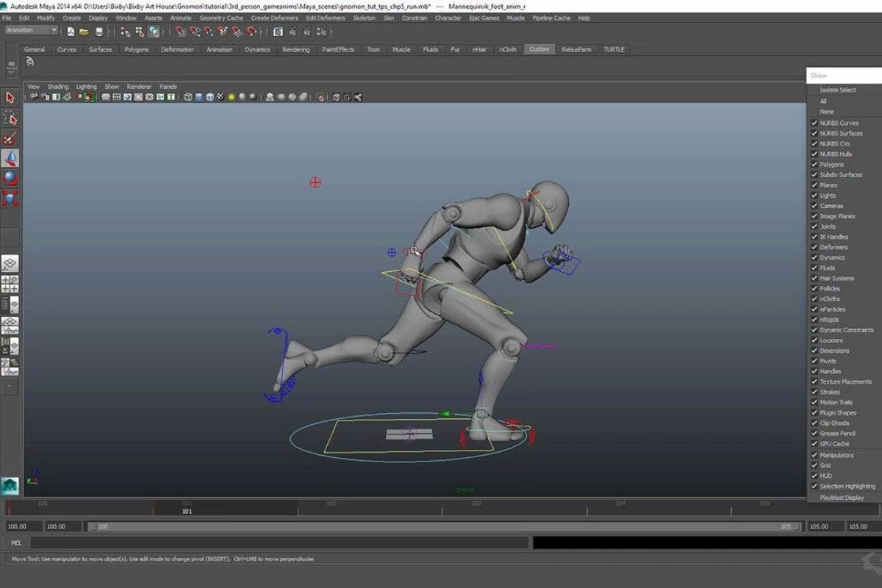The image size is (882, 588).
Task: Open the Shading panel menu
Action: tap(57, 87)
